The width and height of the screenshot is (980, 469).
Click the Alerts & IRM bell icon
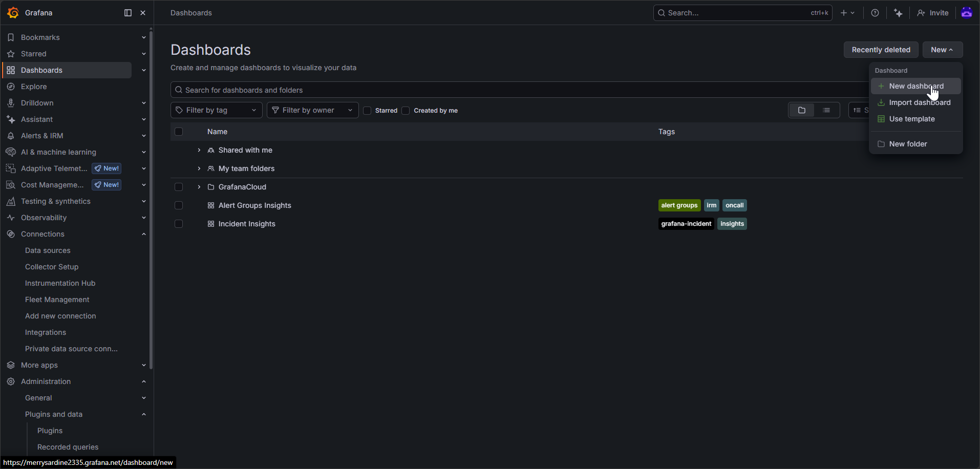tap(11, 136)
